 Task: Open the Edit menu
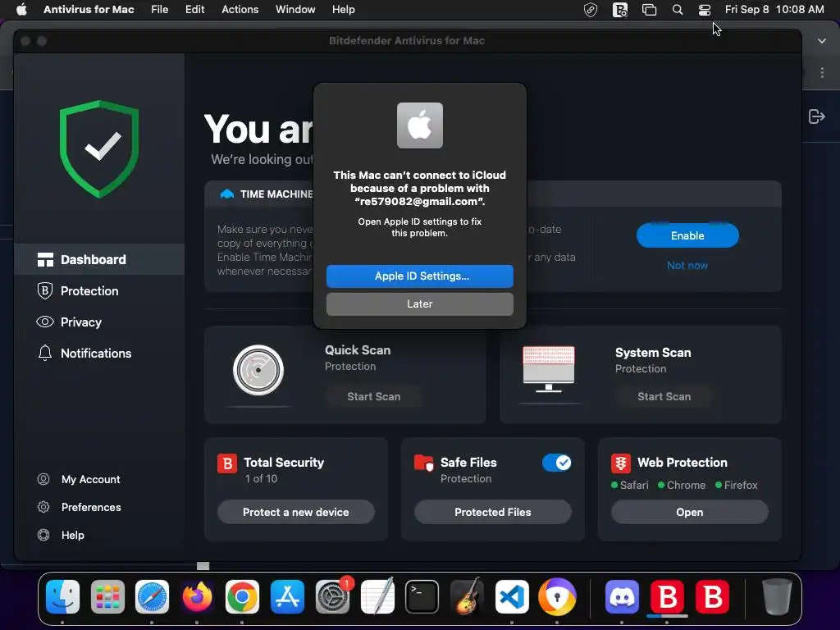coord(195,10)
